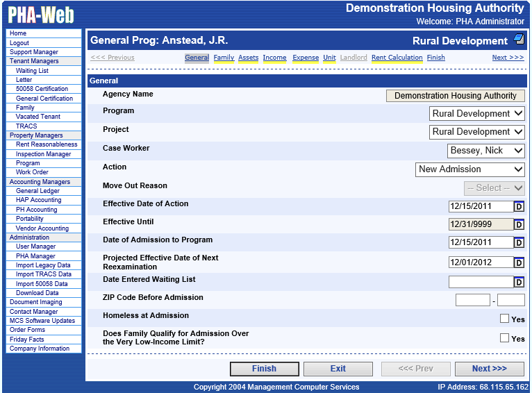Click the Next >>> button at bottom
This screenshot has width=532, height=393.
489,369
